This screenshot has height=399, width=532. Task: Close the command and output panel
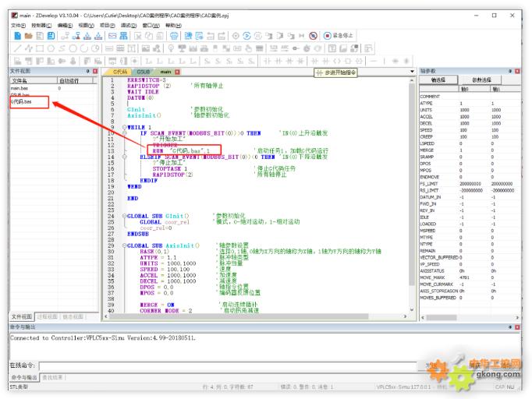pos(517,327)
